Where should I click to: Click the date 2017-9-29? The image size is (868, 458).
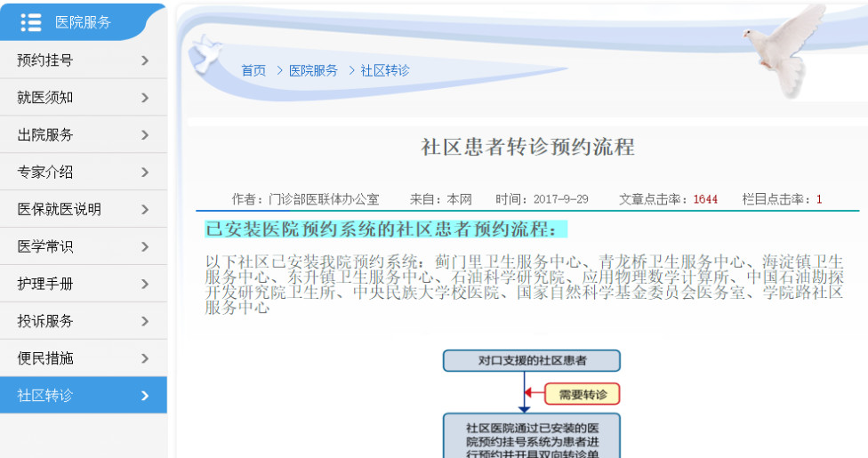click(561, 199)
